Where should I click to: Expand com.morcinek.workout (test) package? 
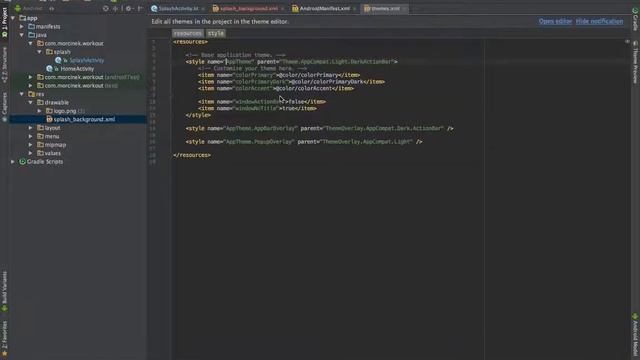[31, 86]
